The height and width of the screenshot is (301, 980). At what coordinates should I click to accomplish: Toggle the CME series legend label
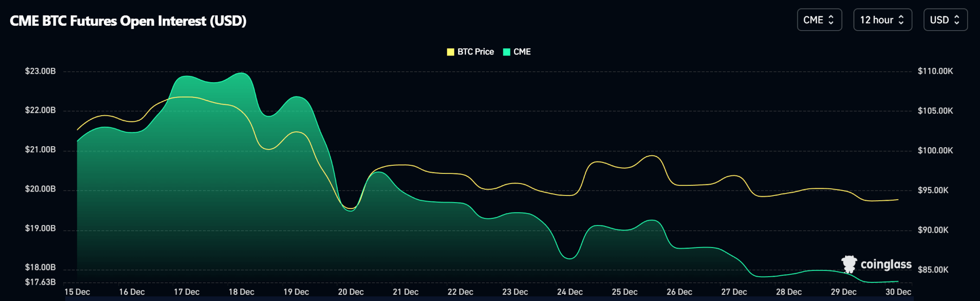tap(522, 52)
